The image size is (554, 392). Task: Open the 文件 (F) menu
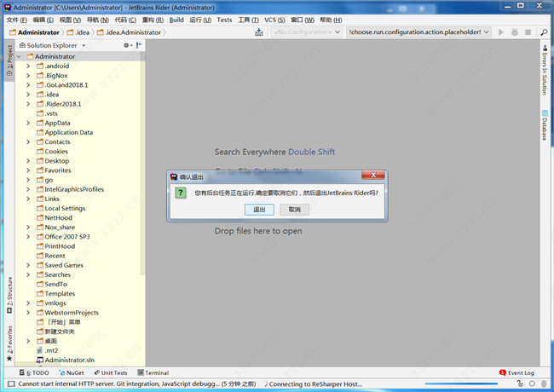tap(16, 20)
